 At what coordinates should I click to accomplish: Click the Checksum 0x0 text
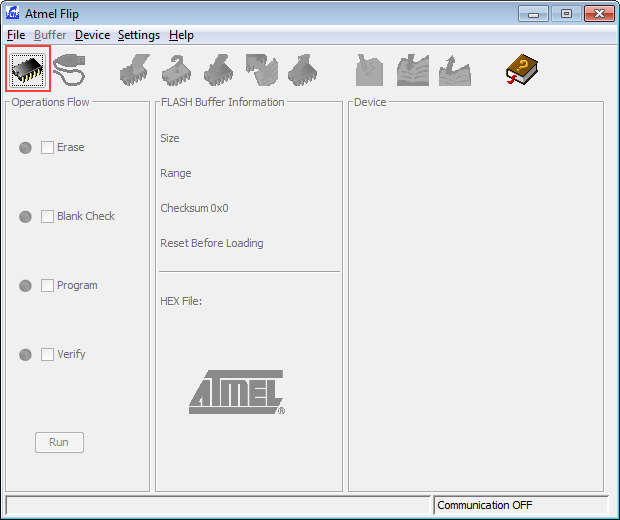tap(194, 208)
